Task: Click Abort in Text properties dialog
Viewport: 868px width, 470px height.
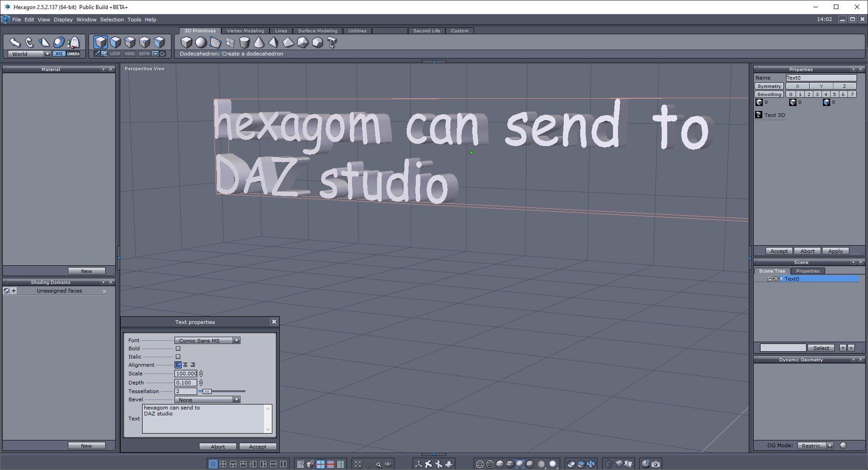Action: [218, 447]
